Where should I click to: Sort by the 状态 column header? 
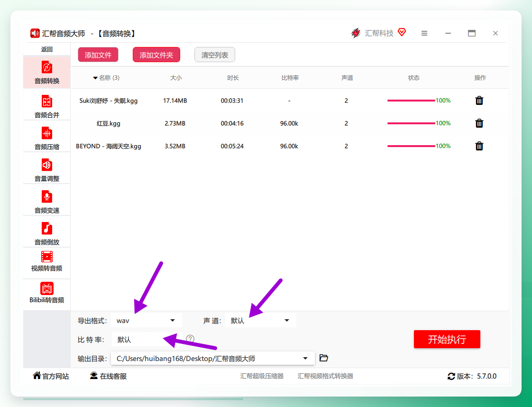click(413, 78)
